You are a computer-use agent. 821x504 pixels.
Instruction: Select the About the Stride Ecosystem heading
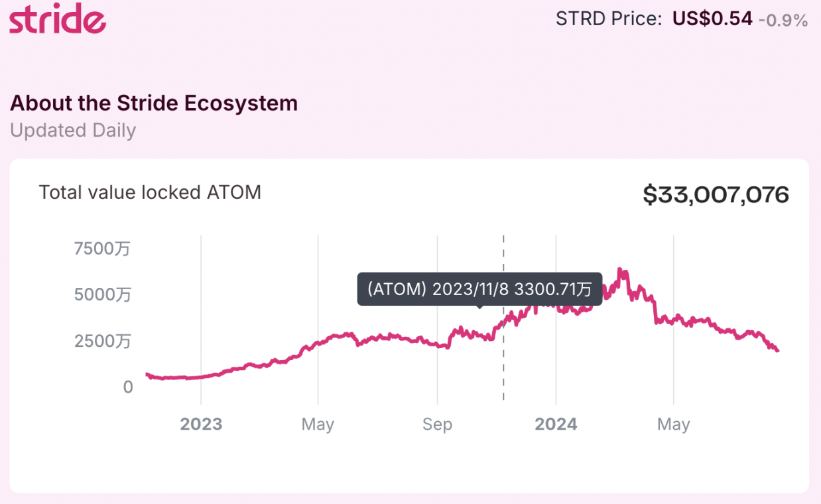154,103
